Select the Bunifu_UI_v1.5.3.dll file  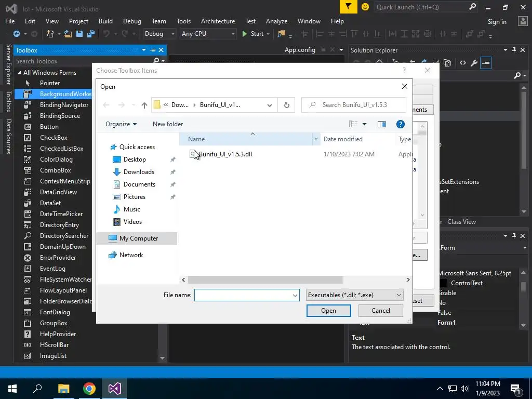(x=220, y=154)
